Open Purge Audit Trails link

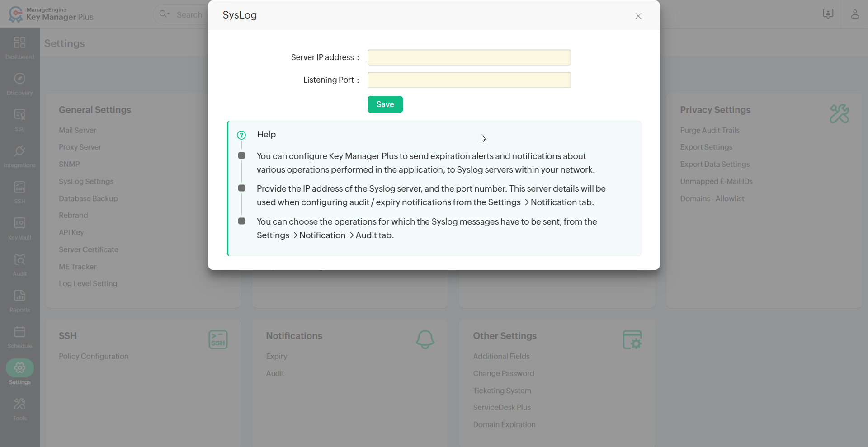710,130
